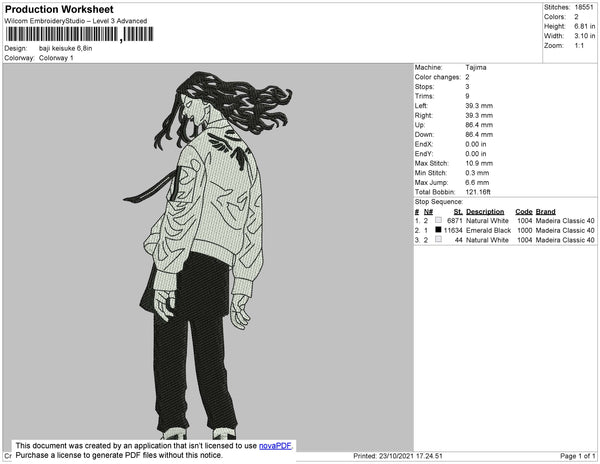Click the Natural White swatch in row 3
The width and height of the screenshot is (600, 464).
439,239
